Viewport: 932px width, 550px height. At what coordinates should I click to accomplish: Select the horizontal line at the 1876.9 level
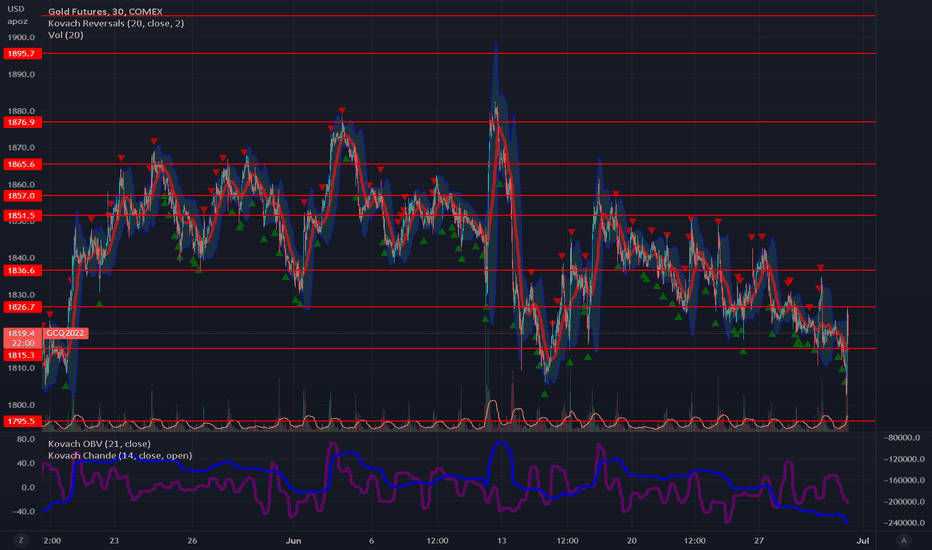[x=458, y=122]
